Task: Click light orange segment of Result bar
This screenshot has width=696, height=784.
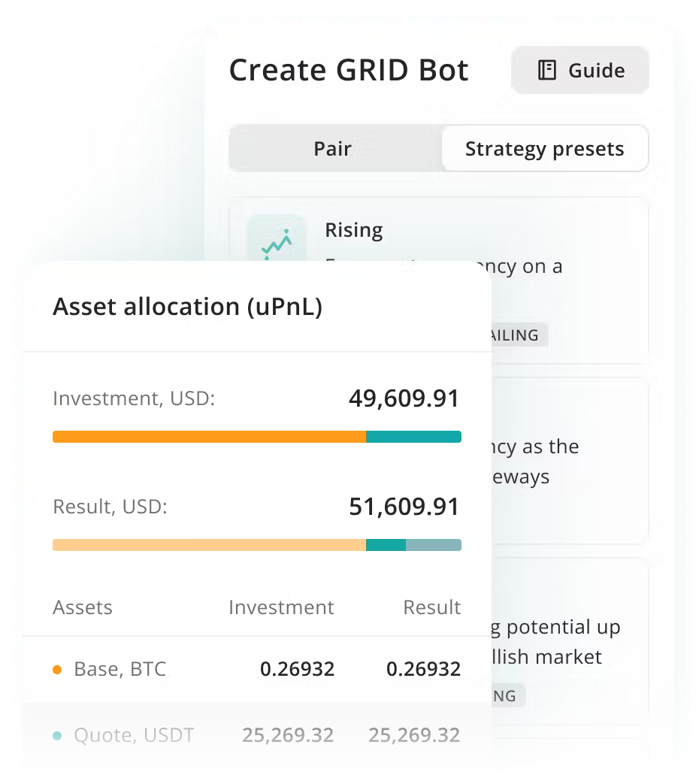Action: 209,545
